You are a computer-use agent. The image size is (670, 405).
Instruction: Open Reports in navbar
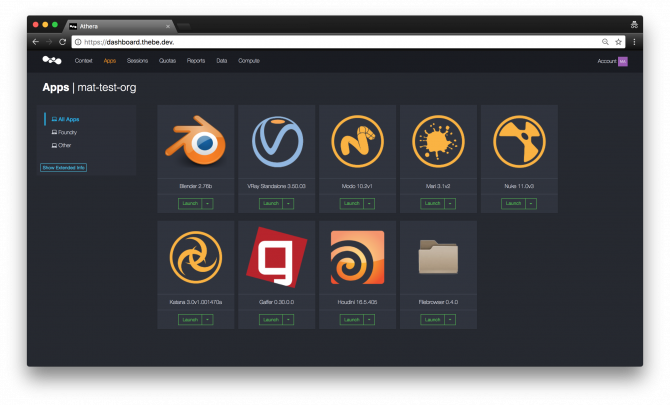click(196, 61)
